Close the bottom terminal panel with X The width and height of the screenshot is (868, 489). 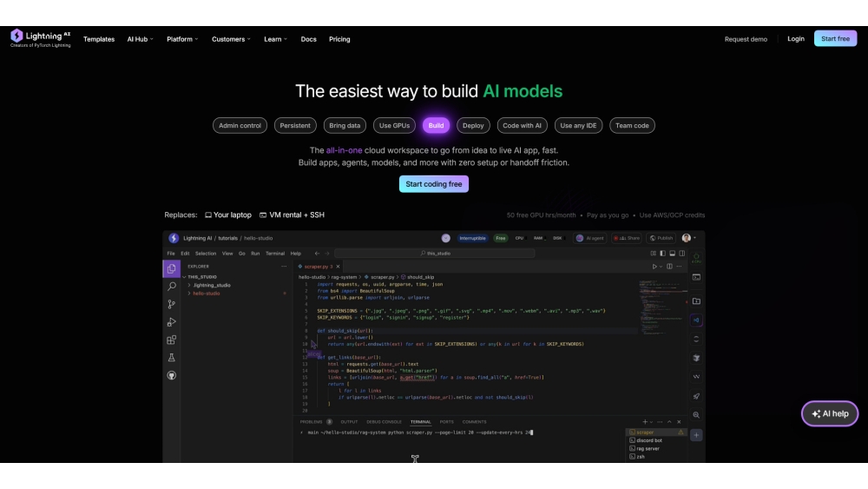pos(680,422)
